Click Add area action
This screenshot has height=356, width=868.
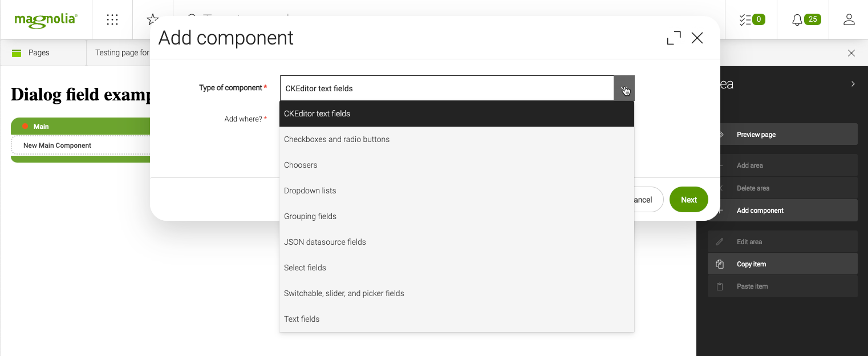tap(782, 165)
